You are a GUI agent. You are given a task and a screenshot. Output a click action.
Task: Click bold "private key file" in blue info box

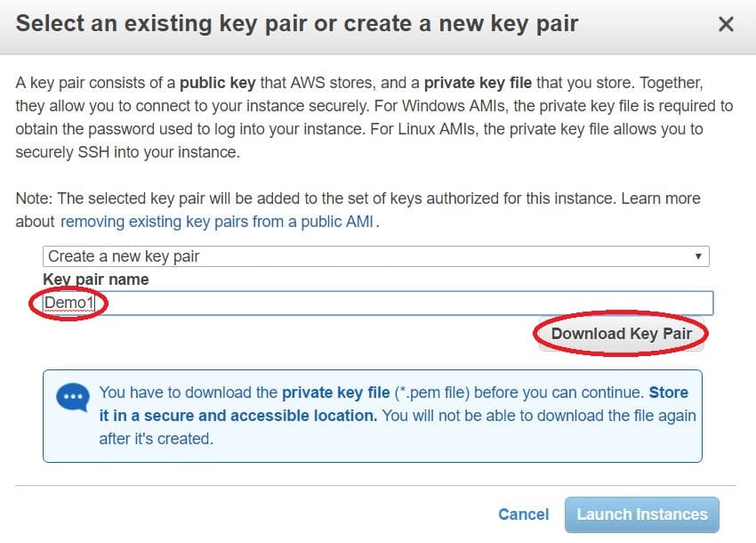click(335, 392)
